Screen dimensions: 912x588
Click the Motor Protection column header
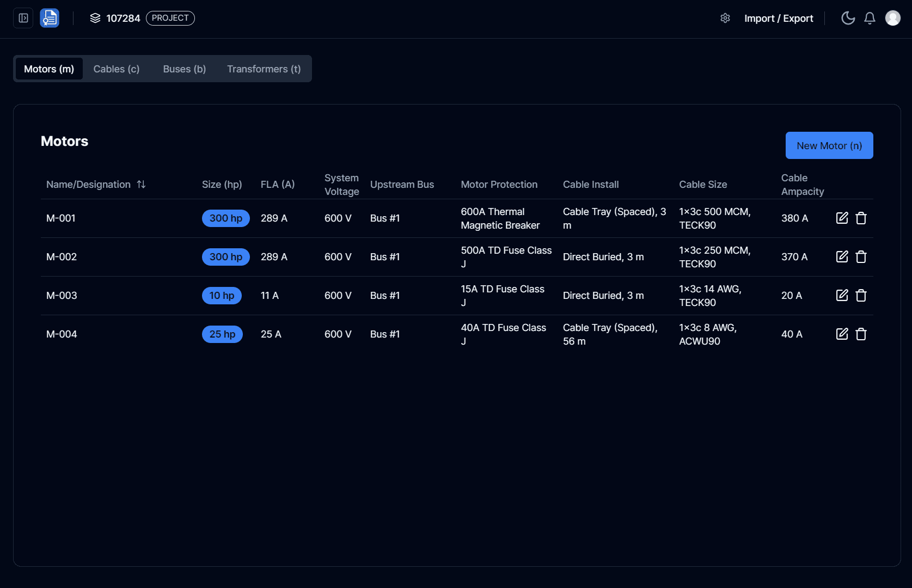coord(499,185)
